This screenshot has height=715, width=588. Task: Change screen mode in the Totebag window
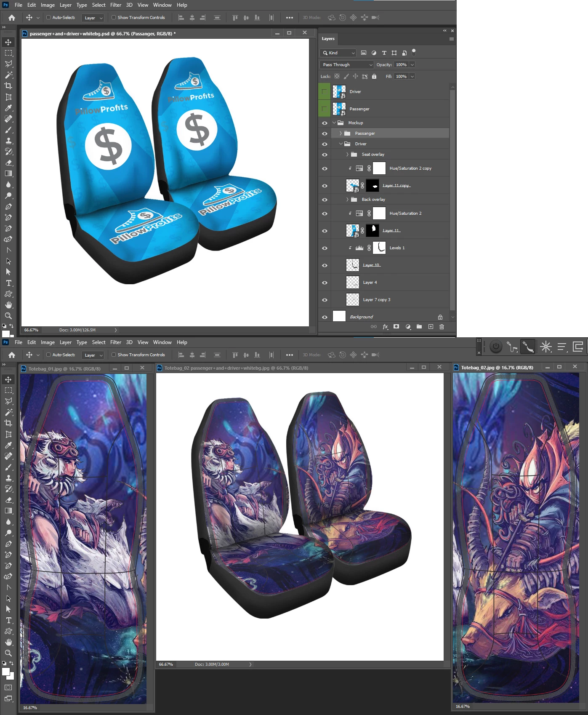tap(8, 699)
